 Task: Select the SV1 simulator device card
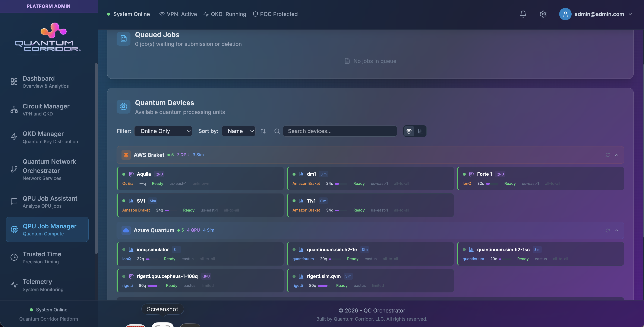point(200,205)
